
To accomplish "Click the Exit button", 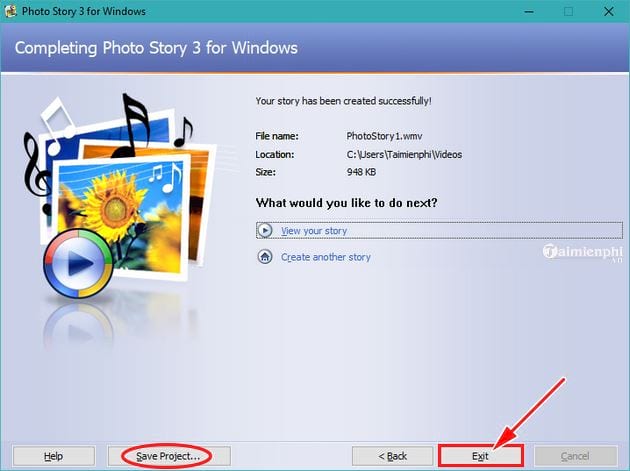I will coord(481,456).
